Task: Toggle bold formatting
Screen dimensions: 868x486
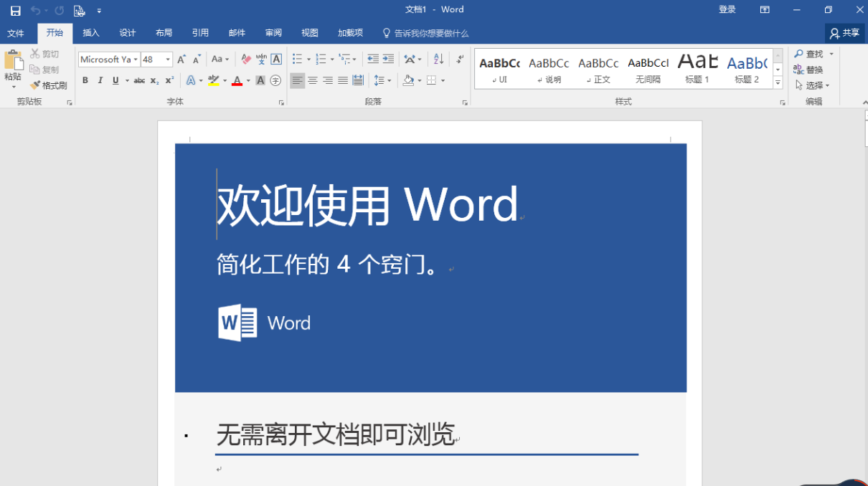Action: click(85, 81)
